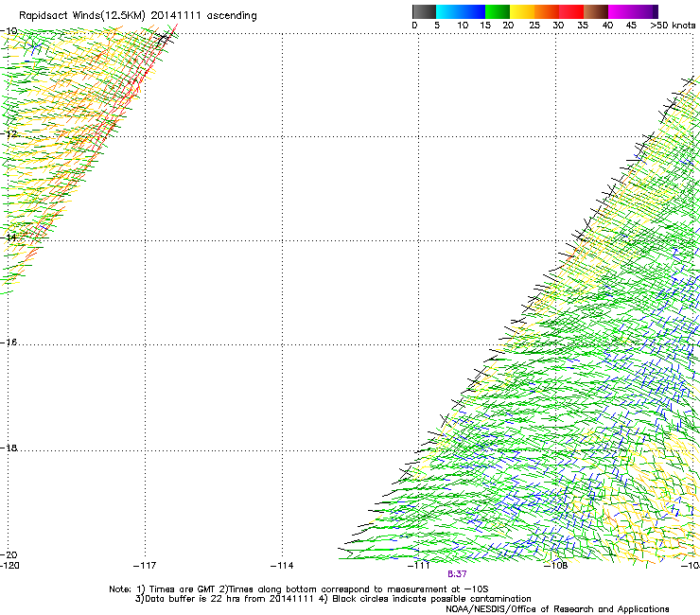Click the '-20' latitude axis label

(9, 554)
